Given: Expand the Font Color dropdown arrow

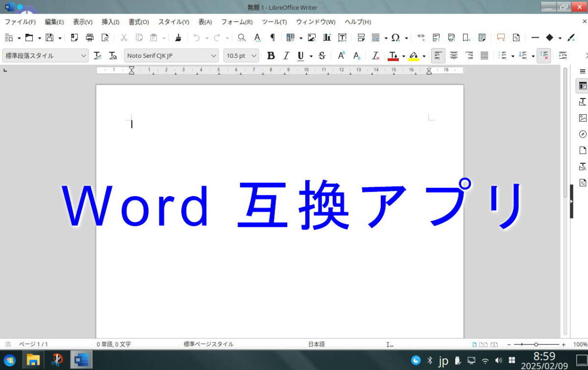Looking at the screenshot, I should pos(403,56).
